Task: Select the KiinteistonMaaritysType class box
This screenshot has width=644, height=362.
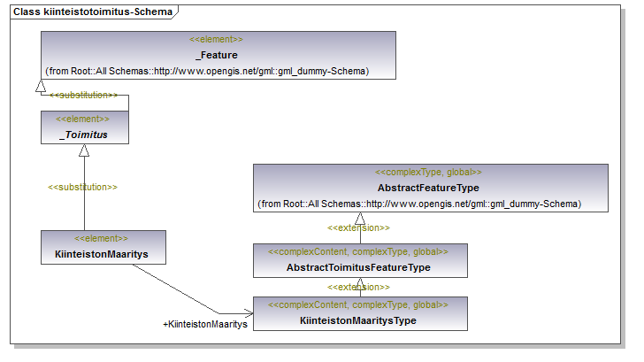Action: (360, 313)
